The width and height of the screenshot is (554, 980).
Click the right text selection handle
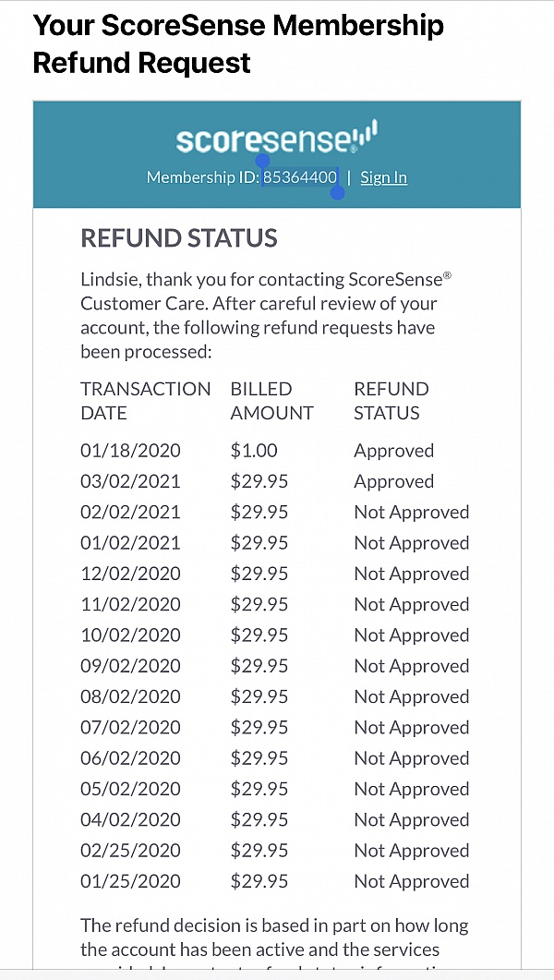point(338,193)
